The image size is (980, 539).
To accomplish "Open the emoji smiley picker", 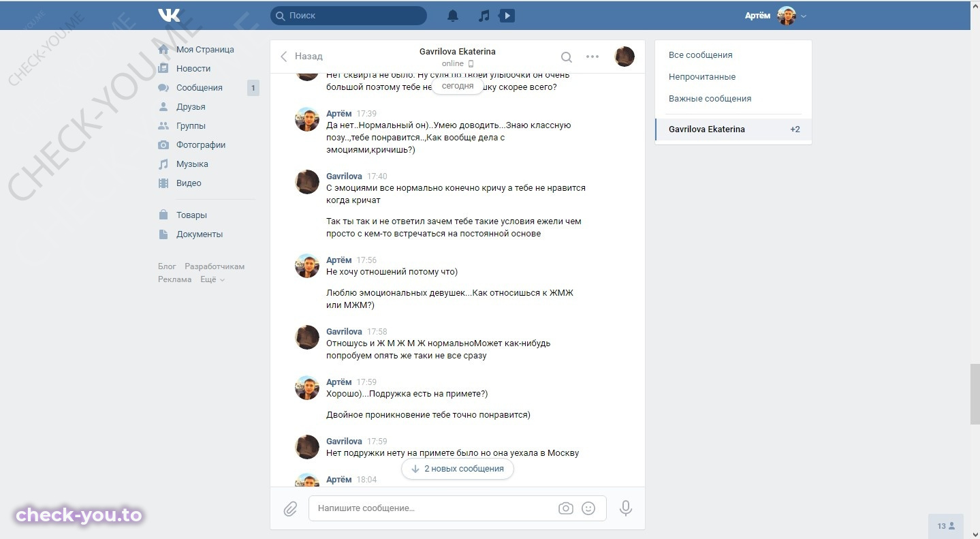I will pos(589,508).
